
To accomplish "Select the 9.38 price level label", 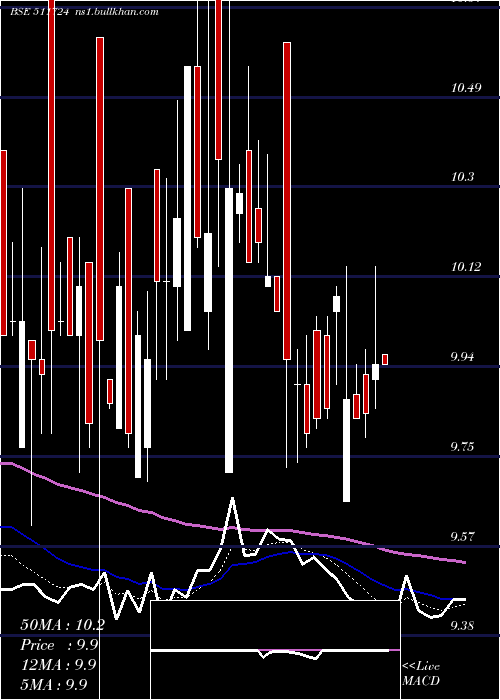I will point(464,626).
